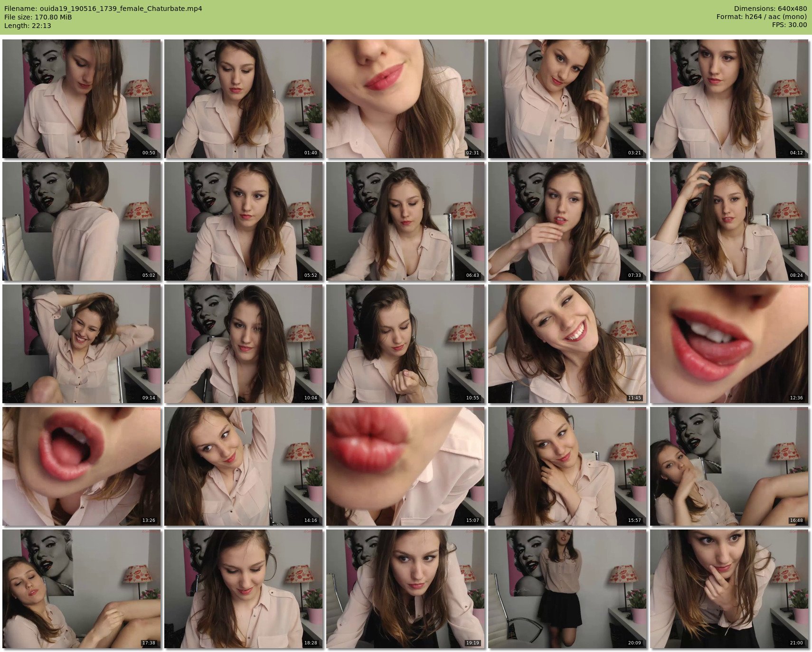812x652 pixels.
Task: Click the thumbnail marked 02:31
Action: (x=406, y=99)
